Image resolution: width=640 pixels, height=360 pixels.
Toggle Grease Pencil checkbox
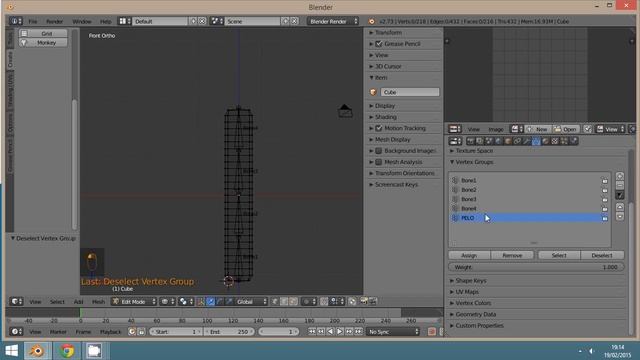pos(379,44)
